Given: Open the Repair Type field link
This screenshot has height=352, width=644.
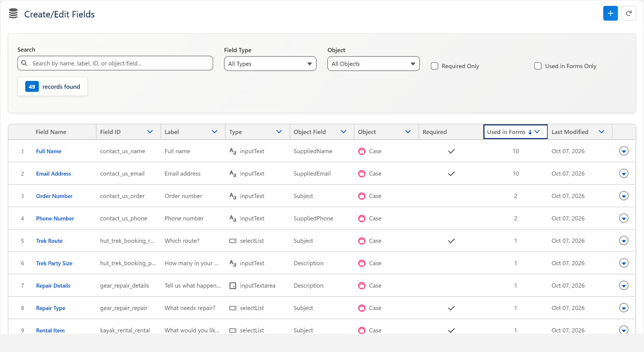Looking at the screenshot, I should click(x=51, y=308).
